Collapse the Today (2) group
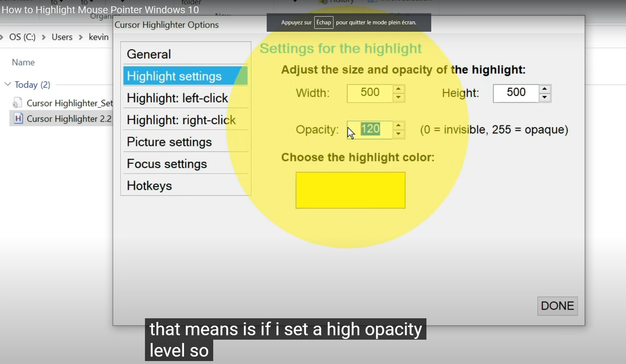Viewport: 626px width, 364px height. click(x=7, y=84)
